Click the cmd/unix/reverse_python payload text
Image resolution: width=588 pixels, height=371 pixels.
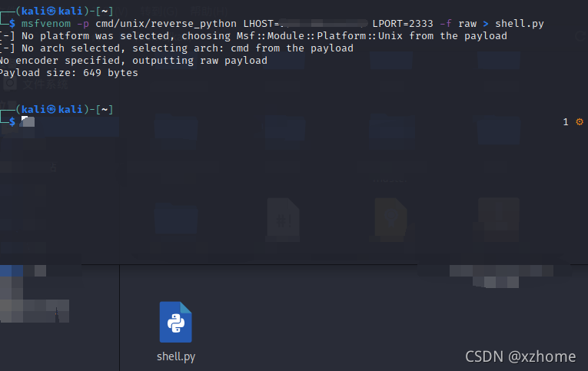coord(166,24)
